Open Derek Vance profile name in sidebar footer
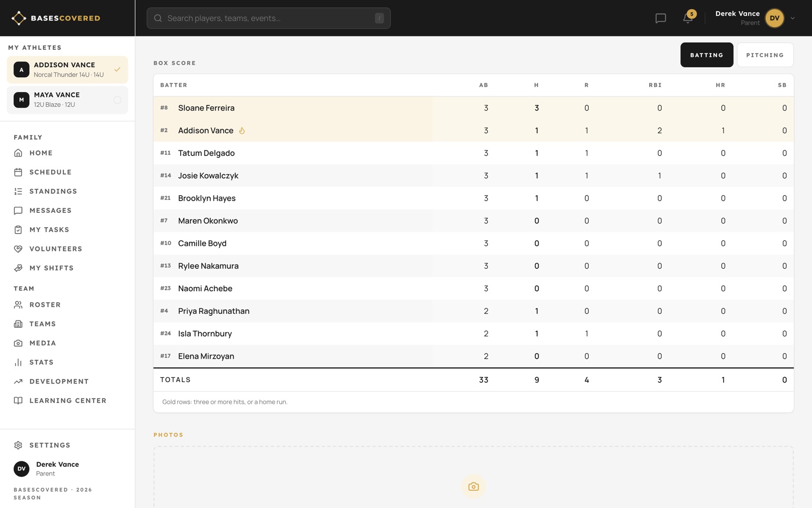 (x=57, y=464)
